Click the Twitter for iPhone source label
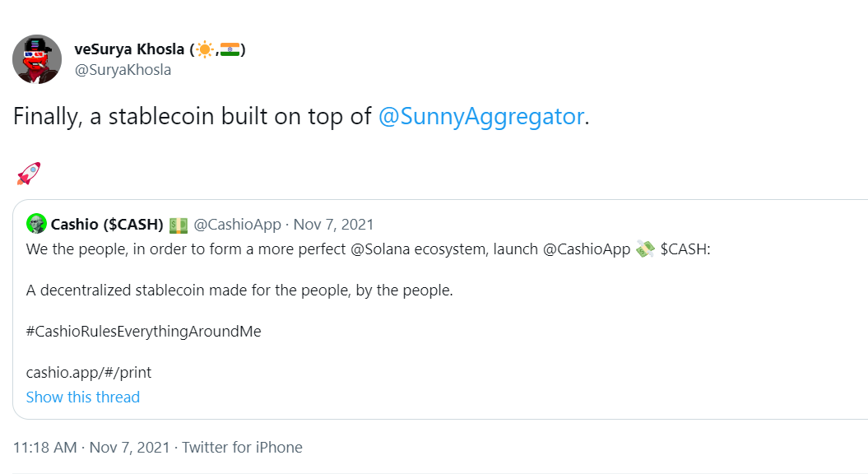Viewport: 868px width, 474px height. coord(242,448)
